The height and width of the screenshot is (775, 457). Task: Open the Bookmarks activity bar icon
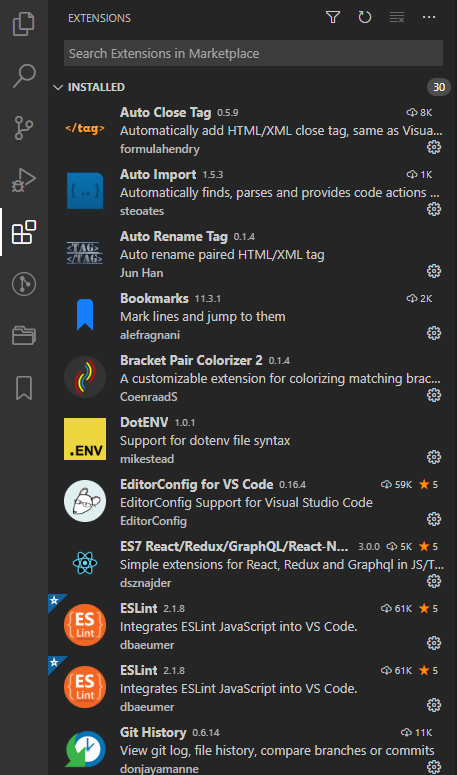point(24,388)
